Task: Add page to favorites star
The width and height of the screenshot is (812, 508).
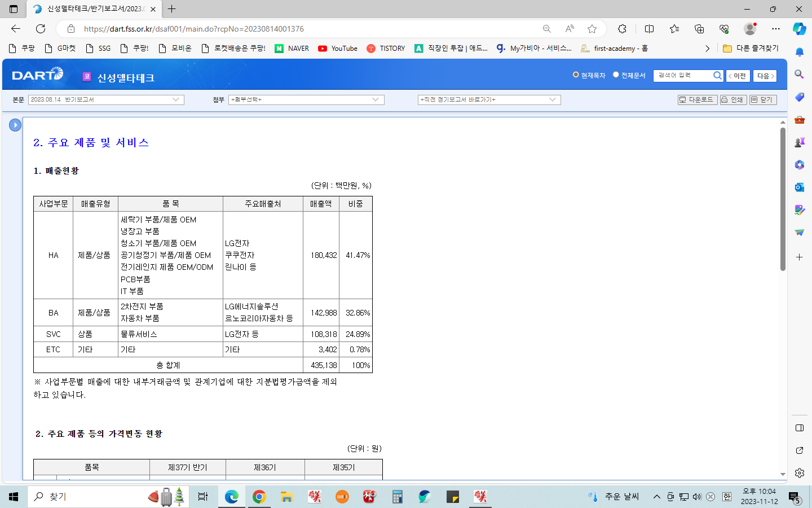Action: [x=592, y=29]
